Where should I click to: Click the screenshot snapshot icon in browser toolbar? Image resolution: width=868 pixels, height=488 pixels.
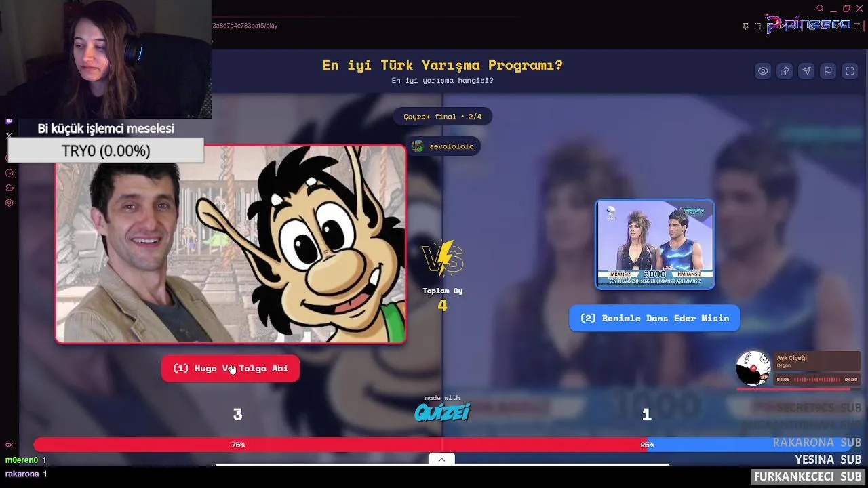[x=757, y=26]
